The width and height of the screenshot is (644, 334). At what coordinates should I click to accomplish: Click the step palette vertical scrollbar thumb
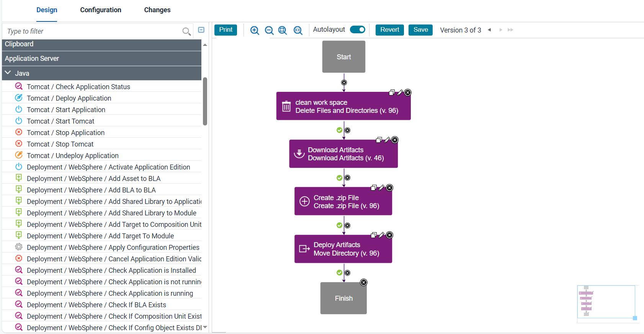pos(205,101)
